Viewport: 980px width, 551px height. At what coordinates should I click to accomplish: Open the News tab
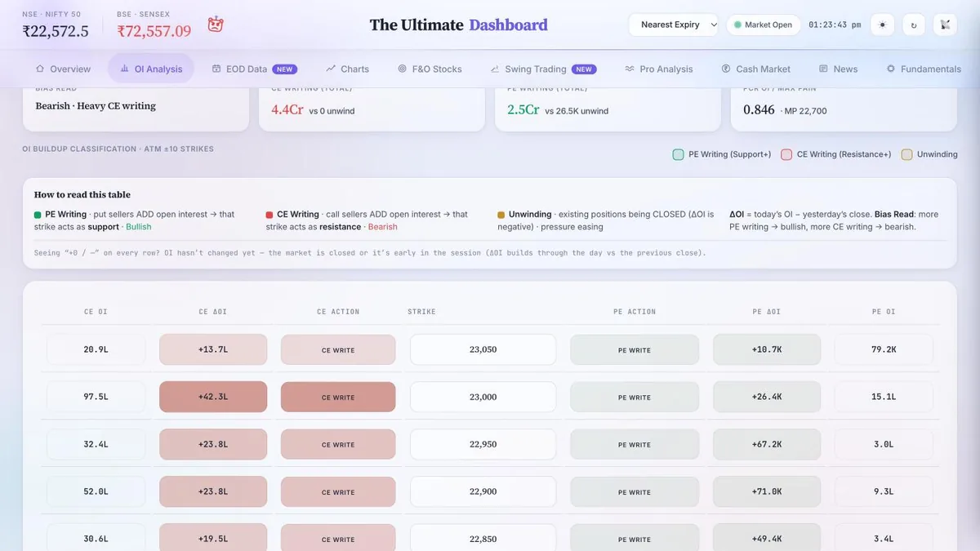[838, 69]
